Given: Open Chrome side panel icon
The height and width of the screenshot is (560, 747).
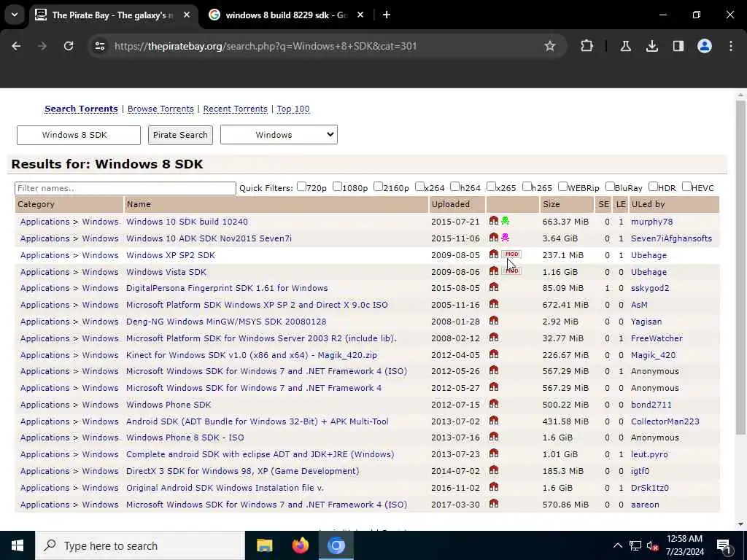Looking at the screenshot, I should coord(678,46).
